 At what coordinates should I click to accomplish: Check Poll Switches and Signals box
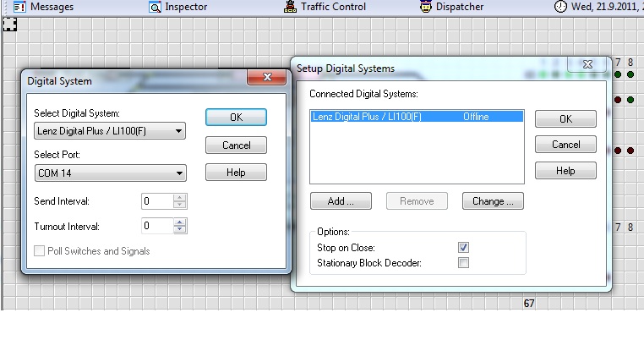click(x=40, y=251)
